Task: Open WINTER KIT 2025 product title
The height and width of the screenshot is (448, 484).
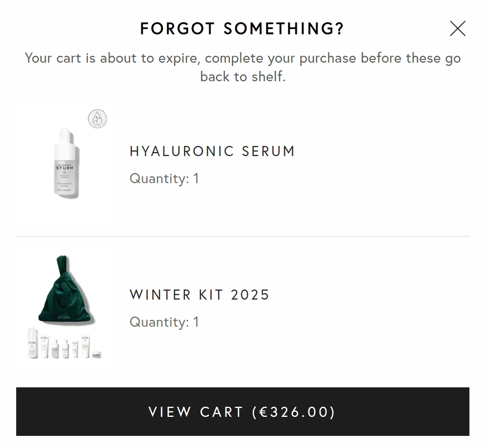Action: point(199,295)
